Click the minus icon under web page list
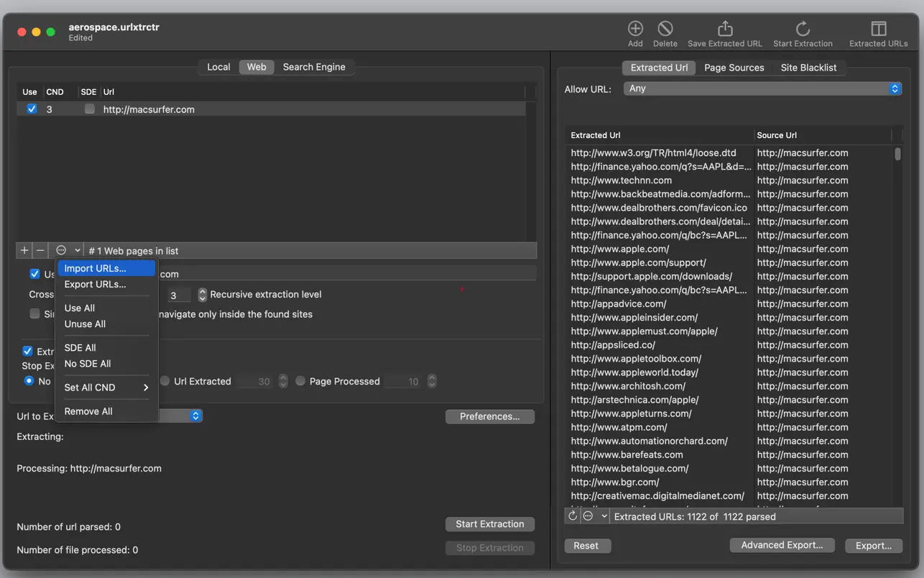 tap(40, 250)
